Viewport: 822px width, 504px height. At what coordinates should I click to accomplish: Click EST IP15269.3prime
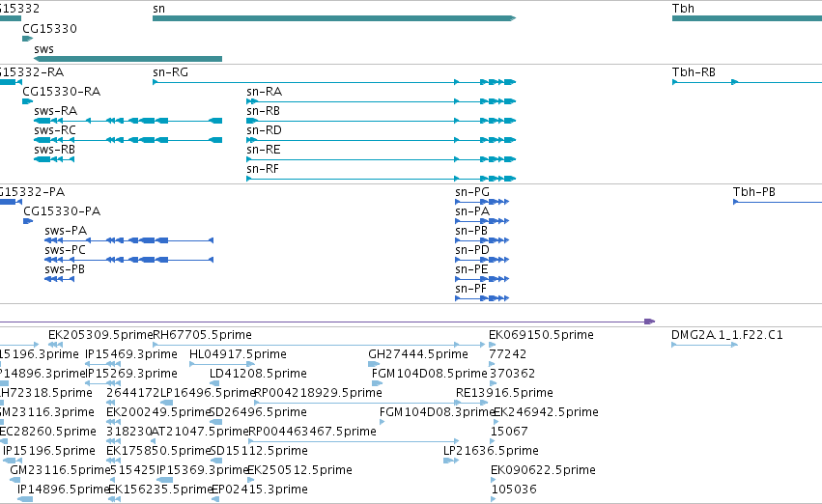click(x=131, y=374)
